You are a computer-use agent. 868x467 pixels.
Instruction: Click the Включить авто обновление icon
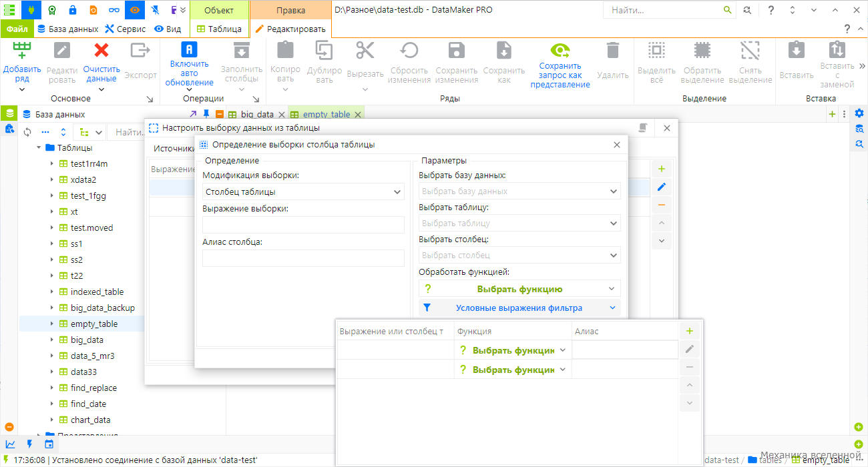coord(190,49)
